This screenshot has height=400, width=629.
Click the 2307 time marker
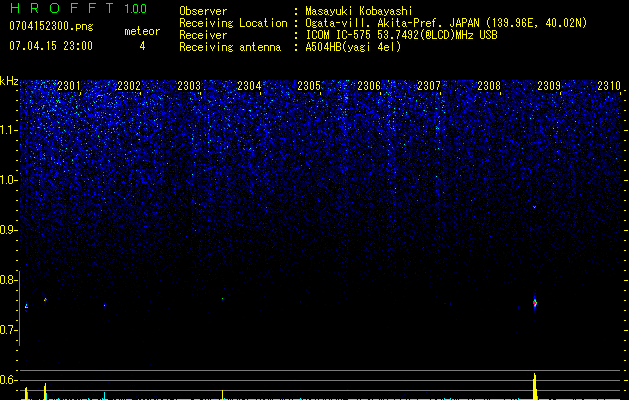pos(429,85)
